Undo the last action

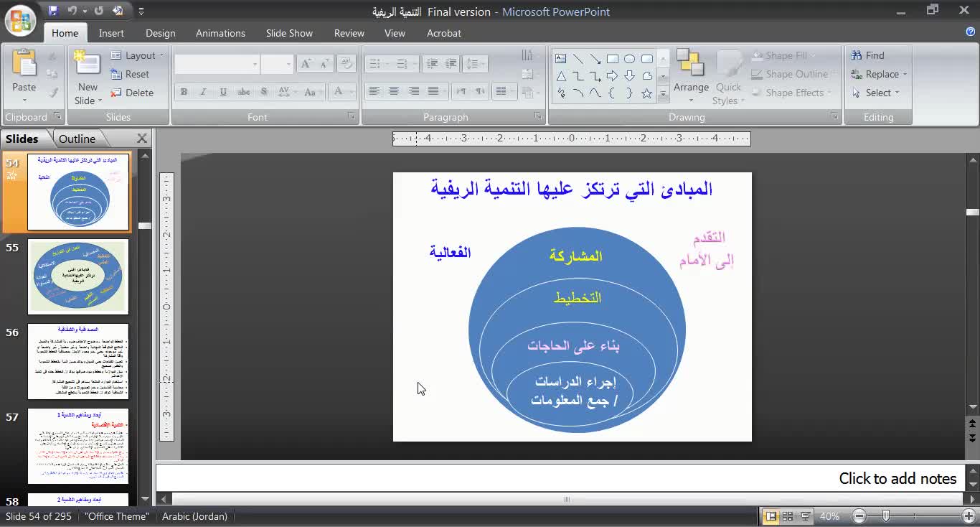tap(72, 11)
